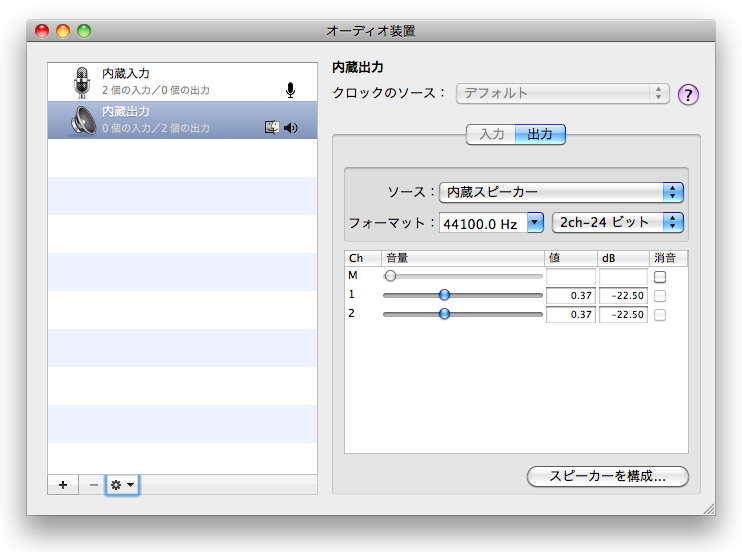Click the microphone icon beside 内蔵入力

[x=82, y=82]
